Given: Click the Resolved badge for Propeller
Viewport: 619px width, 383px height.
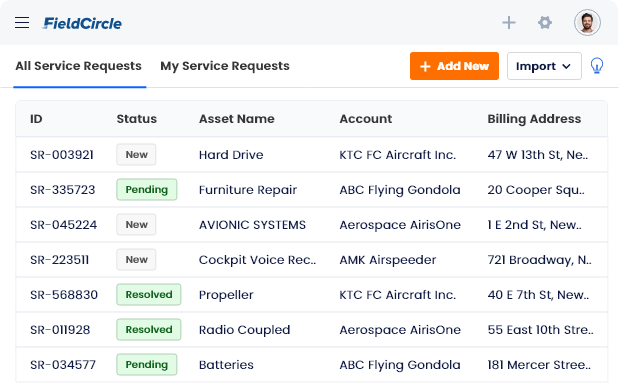Looking at the screenshot, I should pos(149,295).
